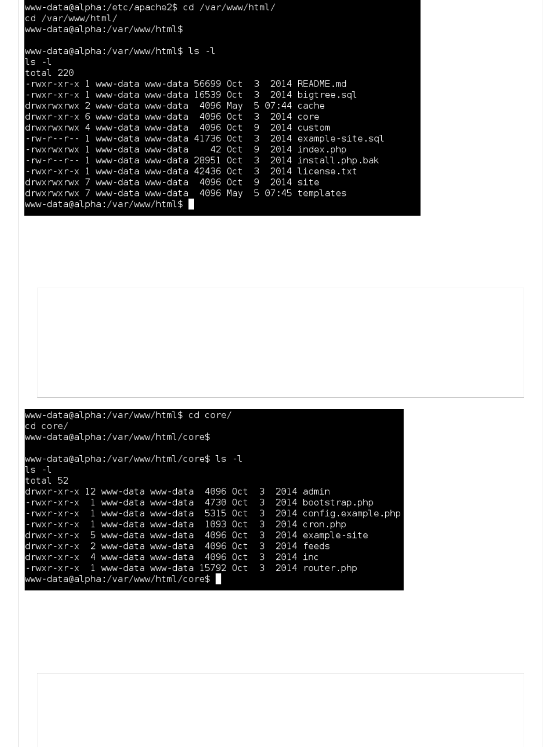This screenshot has height=747, width=560.
Task: Select bigtree.sql in the html listing
Action: tap(327, 95)
